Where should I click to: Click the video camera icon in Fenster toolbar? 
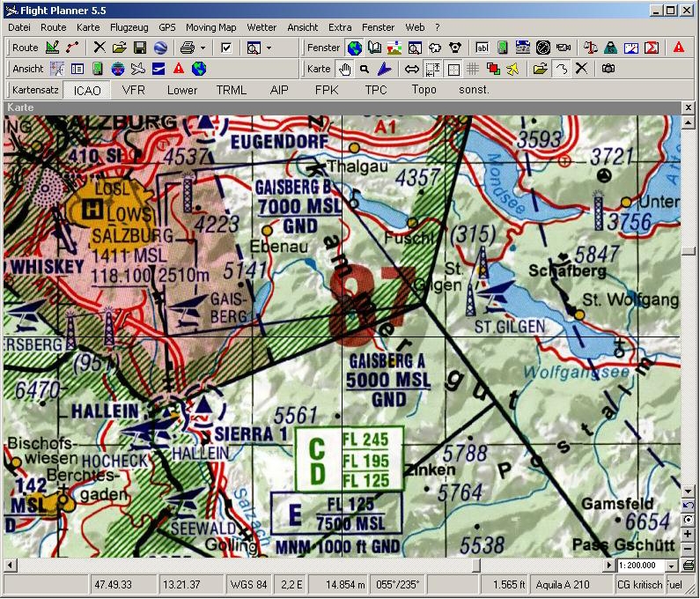[x=564, y=48]
